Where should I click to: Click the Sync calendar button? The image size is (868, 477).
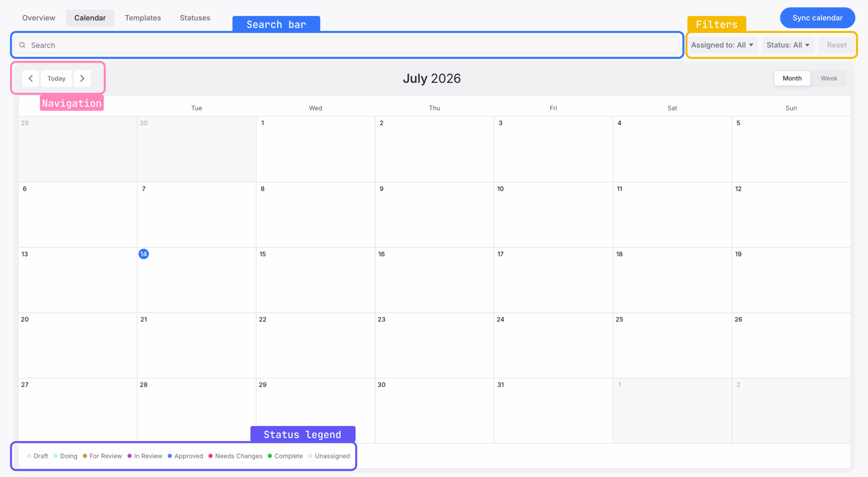[817, 18]
